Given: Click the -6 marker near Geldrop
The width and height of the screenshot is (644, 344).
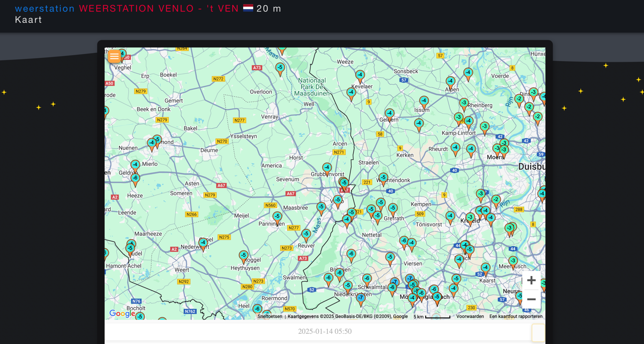Looking at the screenshot, I should coord(135,178).
